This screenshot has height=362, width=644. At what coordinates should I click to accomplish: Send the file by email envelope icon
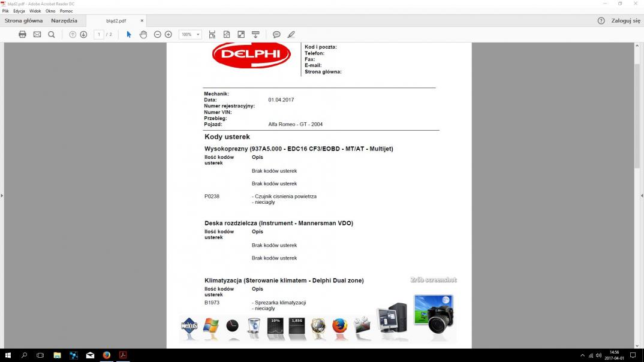37,35
